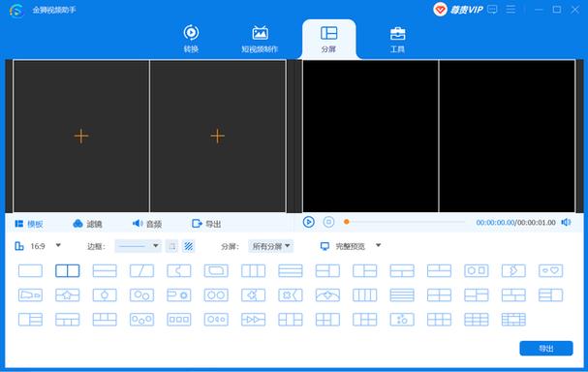This screenshot has width=588, height=372.
Task: Toggle the striped border pattern button
Action: pos(189,246)
